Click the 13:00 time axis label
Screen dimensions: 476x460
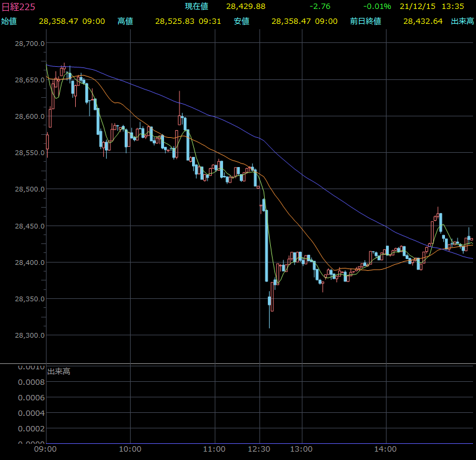[x=301, y=449]
